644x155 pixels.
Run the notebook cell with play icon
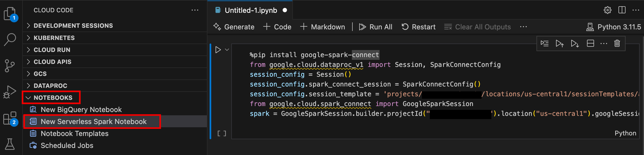tap(218, 50)
